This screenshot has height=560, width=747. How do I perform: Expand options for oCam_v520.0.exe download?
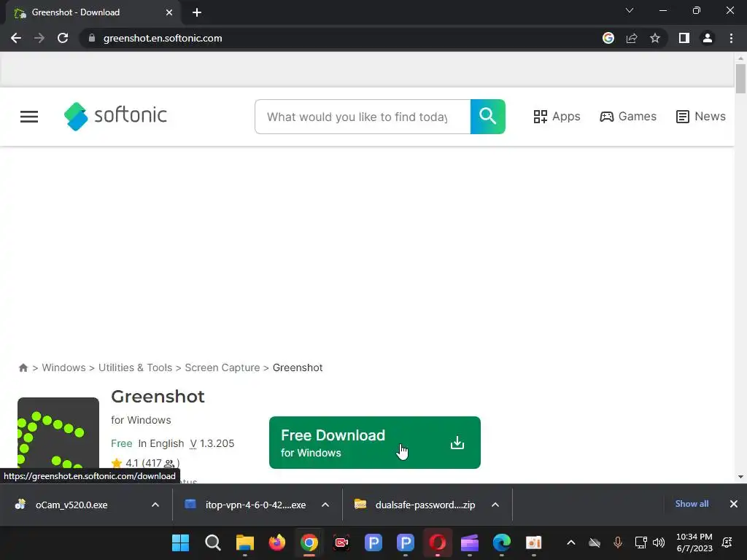pyautogui.click(x=155, y=505)
